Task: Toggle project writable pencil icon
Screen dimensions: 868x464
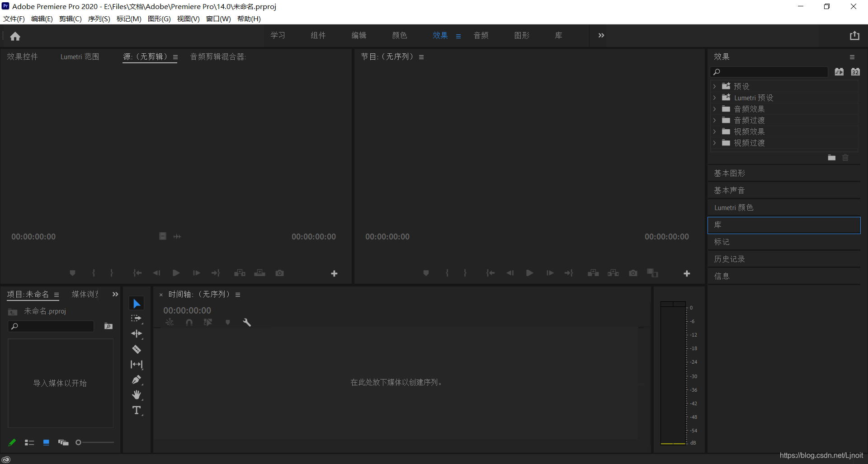Action: (x=13, y=442)
